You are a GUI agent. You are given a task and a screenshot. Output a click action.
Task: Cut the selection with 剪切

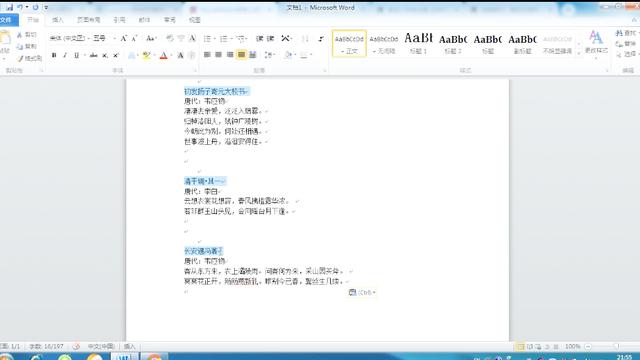[27, 35]
